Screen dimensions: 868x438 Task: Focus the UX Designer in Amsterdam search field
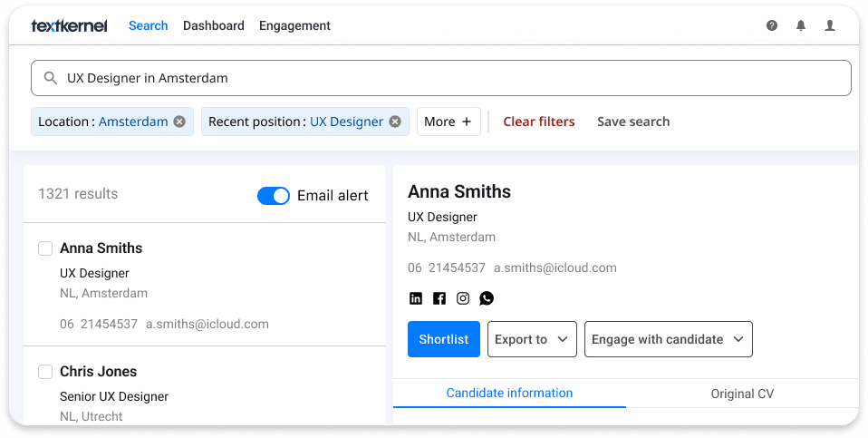point(441,78)
